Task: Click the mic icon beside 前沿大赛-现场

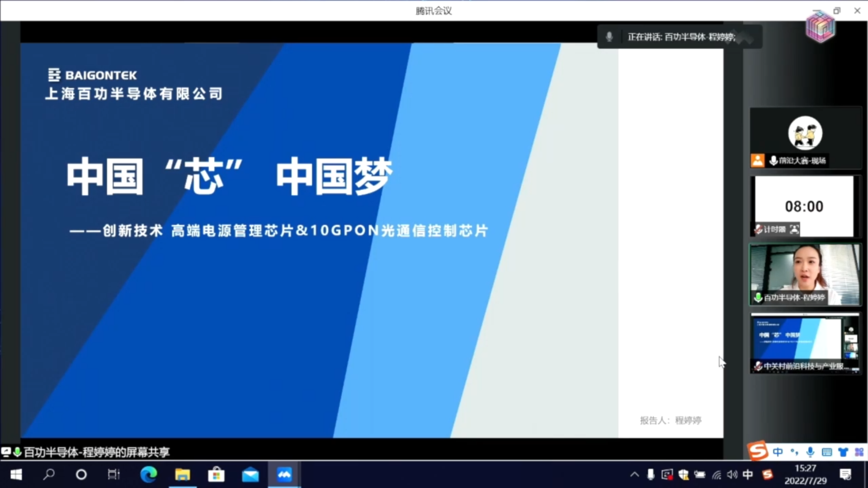Action: [x=774, y=160]
